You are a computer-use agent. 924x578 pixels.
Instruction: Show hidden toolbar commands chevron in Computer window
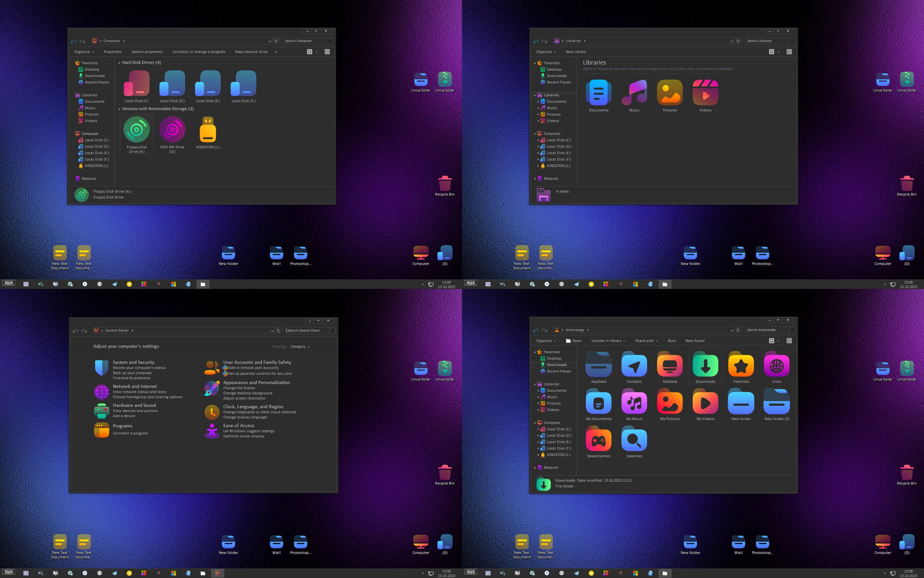[x=276, y=52]
